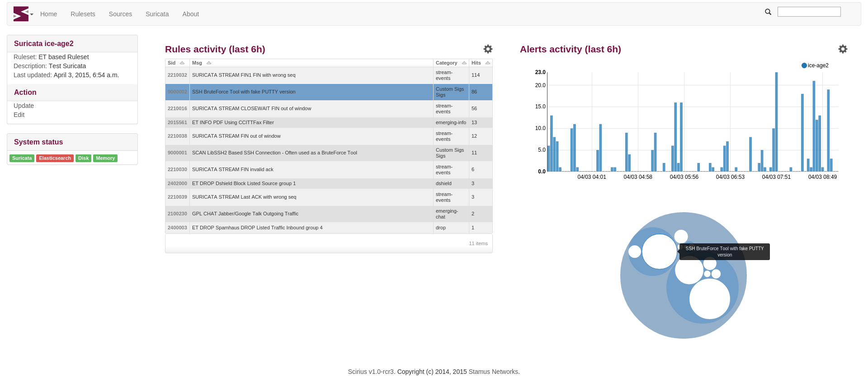Image resolution: width=868 pixels, height=382 pixels.
Task: Click the search magnifier icon
Action: point(768,12)
